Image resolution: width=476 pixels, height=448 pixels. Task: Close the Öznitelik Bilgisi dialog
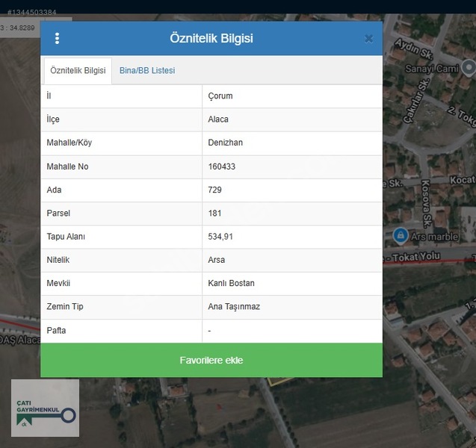(x=368, y=39)
